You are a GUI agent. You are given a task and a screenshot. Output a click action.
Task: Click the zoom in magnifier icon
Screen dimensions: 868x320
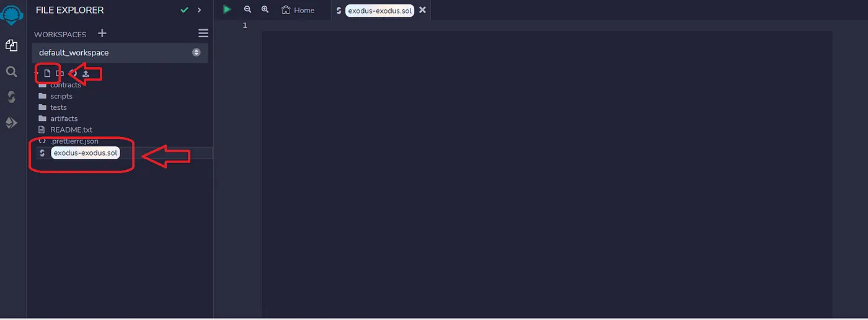pos(265,9)
